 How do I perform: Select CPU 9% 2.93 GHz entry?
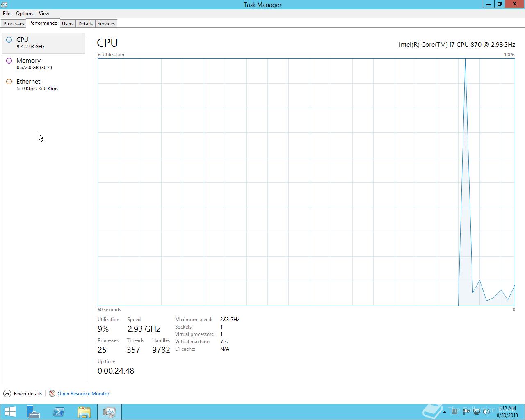[x=43, y=43]
